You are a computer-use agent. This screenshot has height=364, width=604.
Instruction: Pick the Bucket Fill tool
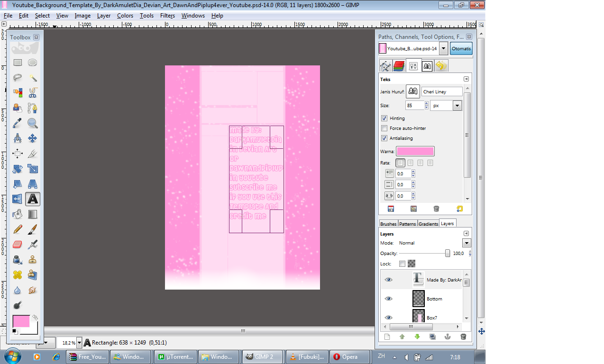click(x=18, y=214)
